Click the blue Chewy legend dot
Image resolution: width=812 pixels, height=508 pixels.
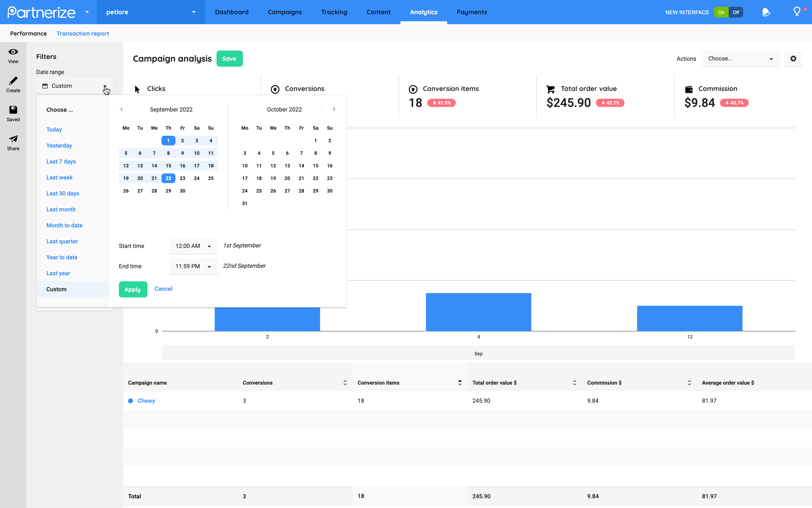coord(131,401)
